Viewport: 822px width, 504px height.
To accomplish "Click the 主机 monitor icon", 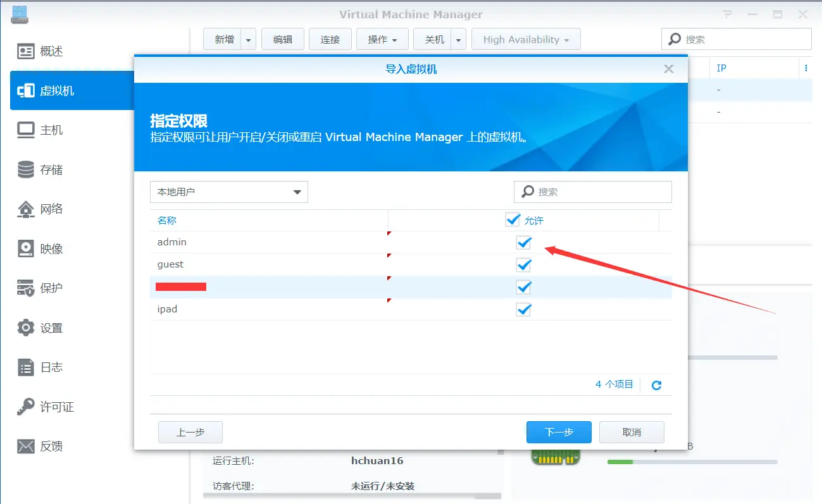I will tap(26, 130).
